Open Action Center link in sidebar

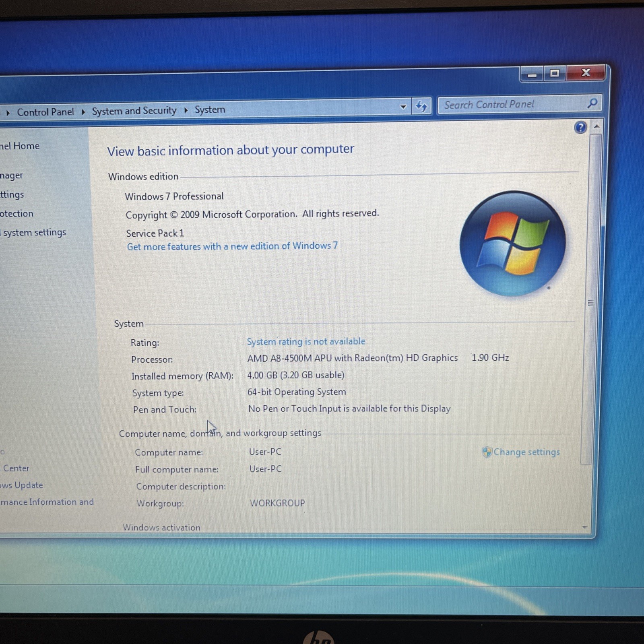(15, 468)
